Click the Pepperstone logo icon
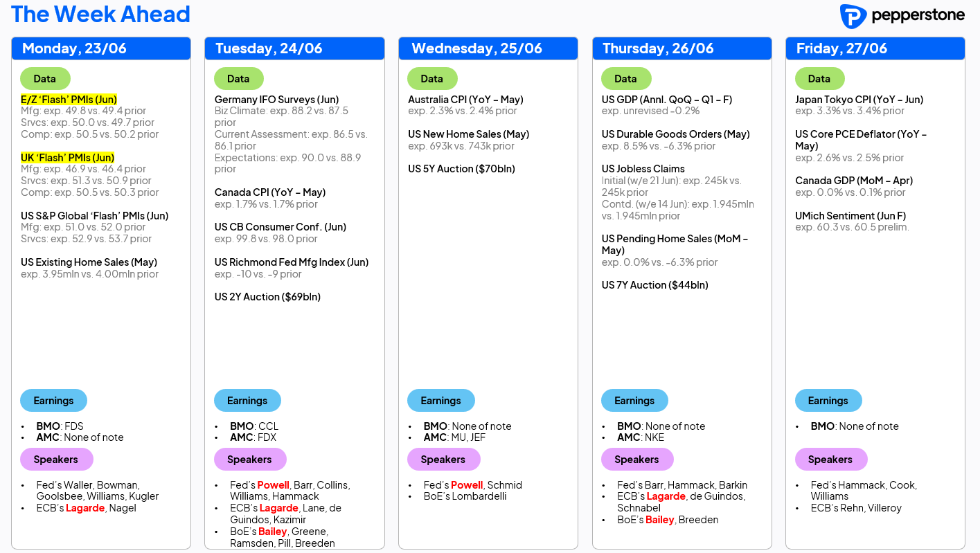This screenshot has width=980, height=553. (853, 16)
